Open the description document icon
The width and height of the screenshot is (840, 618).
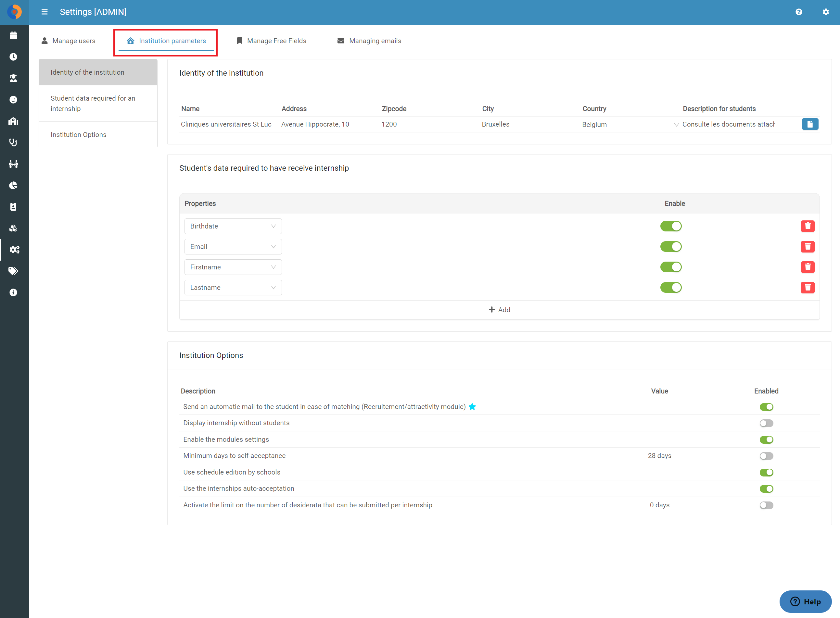pyautogui.click(x=810, y=124)
